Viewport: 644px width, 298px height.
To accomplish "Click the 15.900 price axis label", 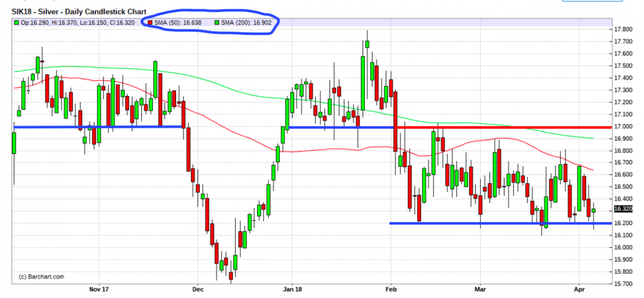I will (x=623, y=259).
